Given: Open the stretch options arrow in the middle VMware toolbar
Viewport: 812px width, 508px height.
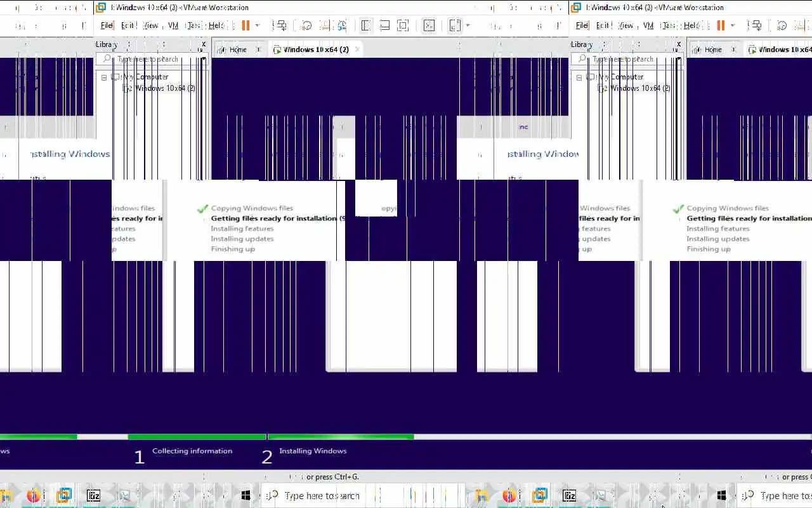Looking at the screenshot, I should [x=468, y=25].
